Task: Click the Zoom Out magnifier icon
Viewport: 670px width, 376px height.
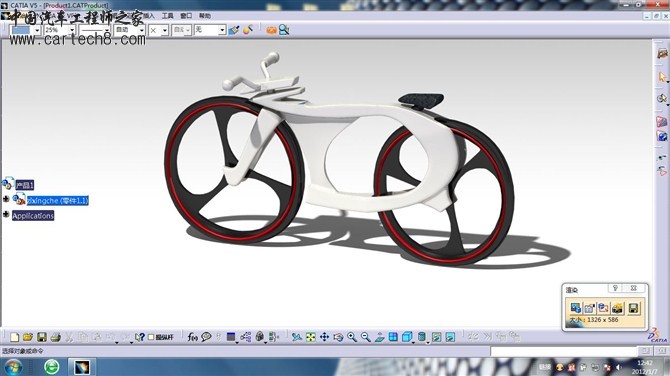Action: coord(365,337)
